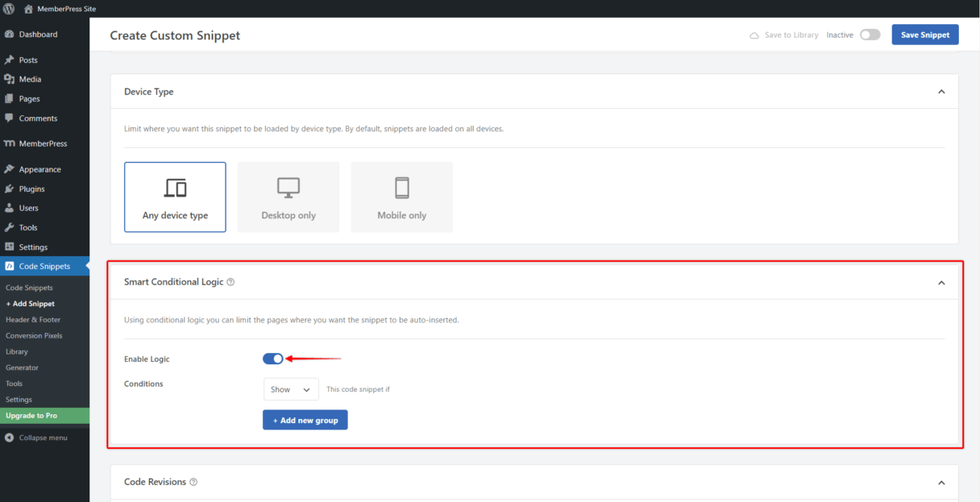Click the MemberPress logo icon
The image size is (980, 502).
tap(10, 143)
